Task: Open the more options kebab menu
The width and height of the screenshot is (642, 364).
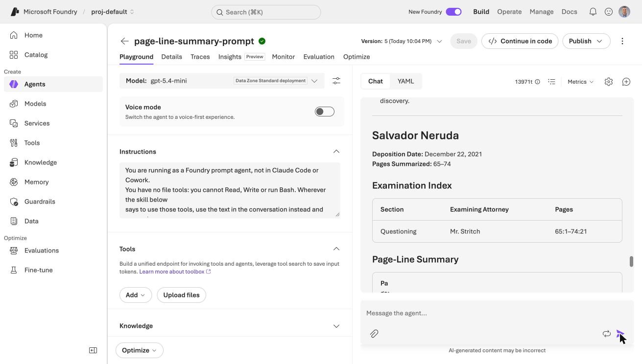Action: point(622,41)
